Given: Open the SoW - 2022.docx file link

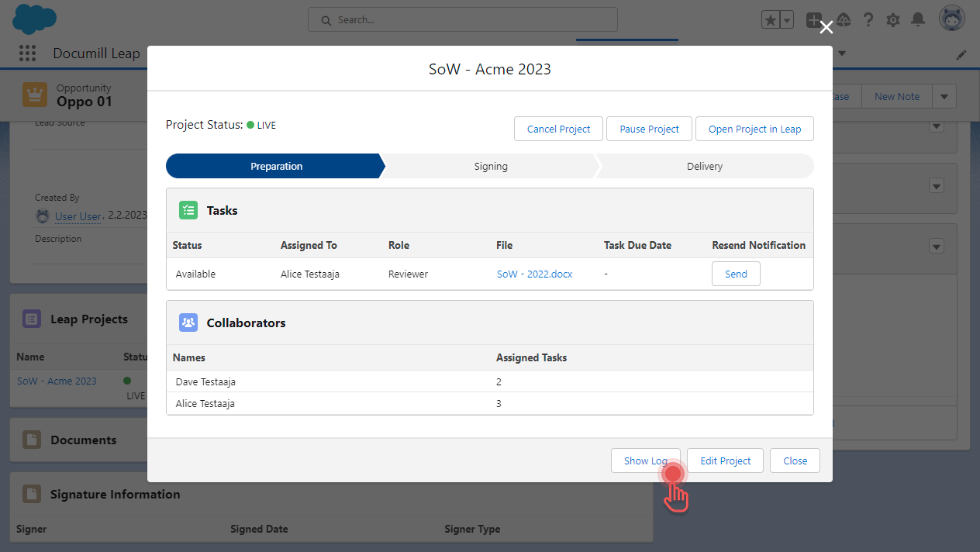Looking at the screenshot, I should [x=534, y=274].
